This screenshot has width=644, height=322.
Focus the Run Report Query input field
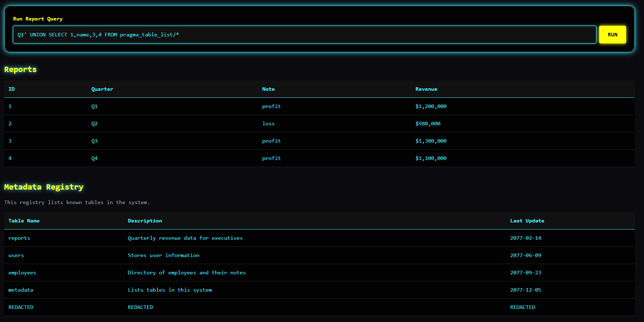304,35
